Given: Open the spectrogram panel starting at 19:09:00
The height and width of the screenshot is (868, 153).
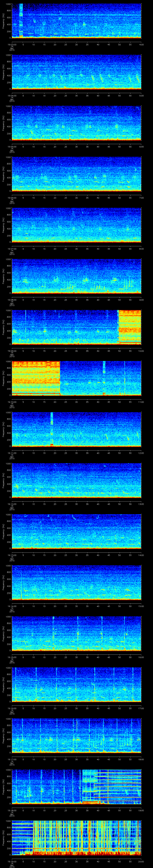Looking at the screenshot, I should coord(77,327).
